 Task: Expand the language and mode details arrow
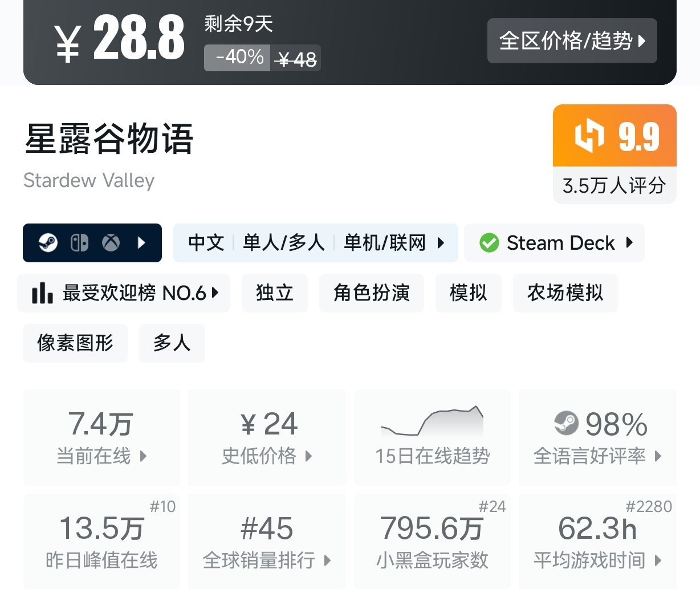tap(441, 243)
